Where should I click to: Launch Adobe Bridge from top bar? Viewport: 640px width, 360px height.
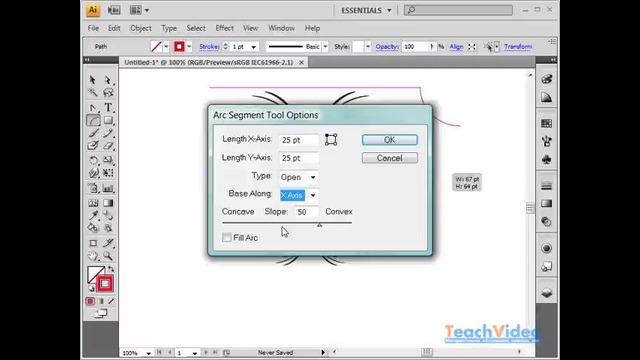pos(114,10)
